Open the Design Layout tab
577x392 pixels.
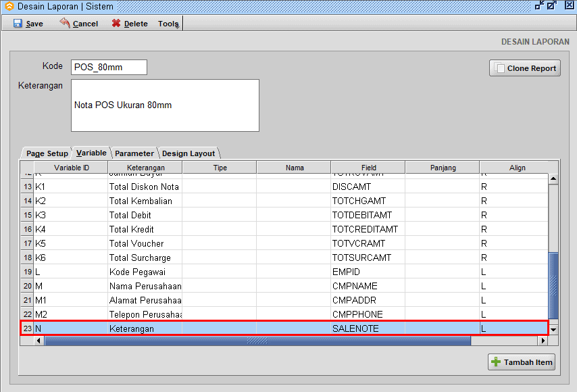point(189,153)
